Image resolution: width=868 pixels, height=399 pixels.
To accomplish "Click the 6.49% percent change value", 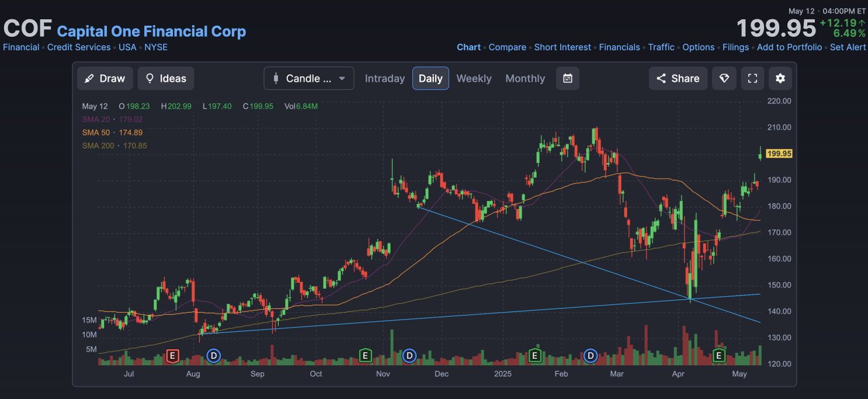I will pyautogui.click(x=849, y=33).
